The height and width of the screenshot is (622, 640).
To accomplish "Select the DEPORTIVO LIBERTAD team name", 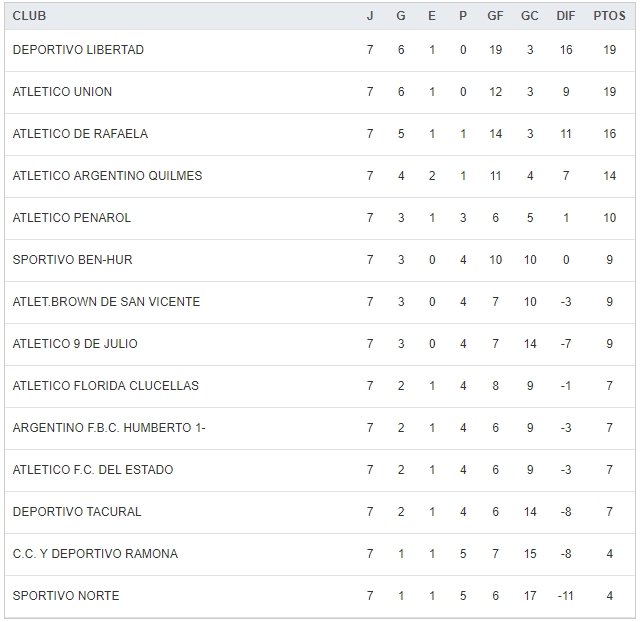I will pos(78,50).
